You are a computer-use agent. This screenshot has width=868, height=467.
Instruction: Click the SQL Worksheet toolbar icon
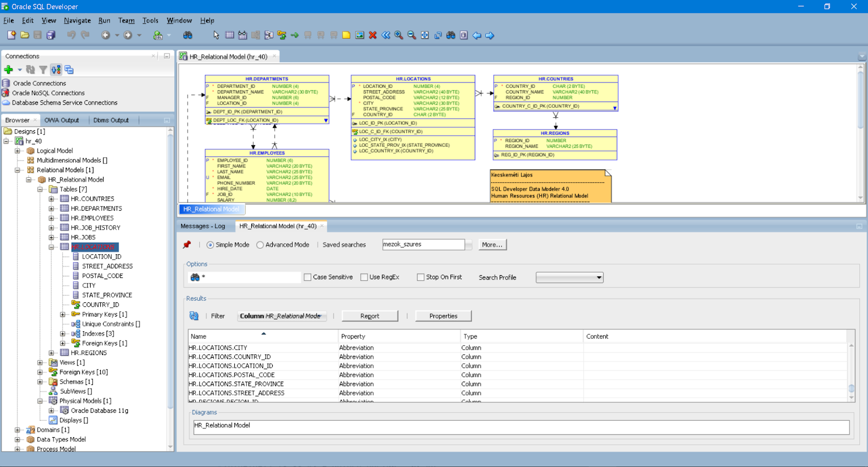tap(158, 35)
